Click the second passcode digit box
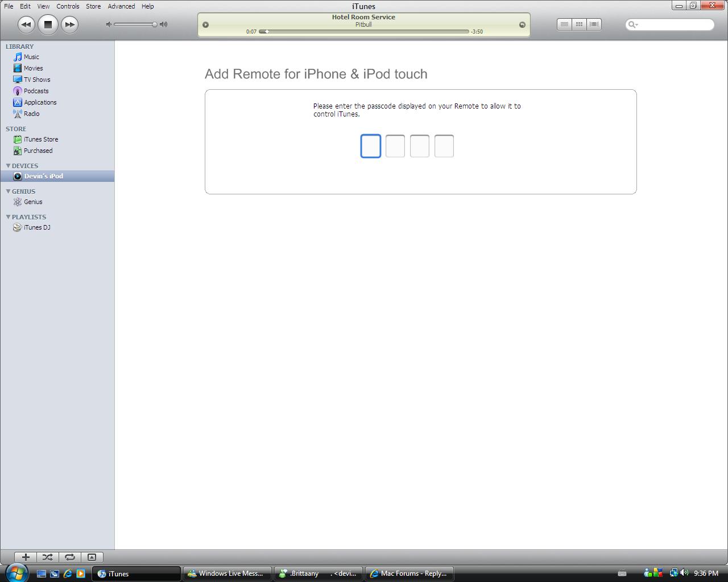This screenshot has height=582, width=728. pos(395,146)
